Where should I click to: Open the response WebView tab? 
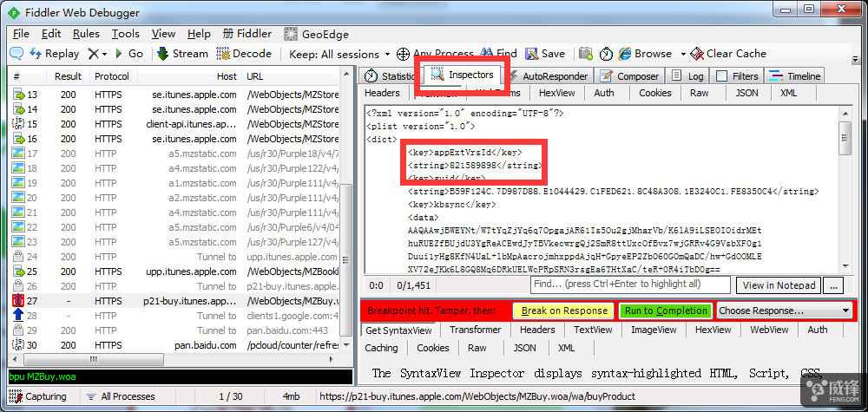point(769,330)
